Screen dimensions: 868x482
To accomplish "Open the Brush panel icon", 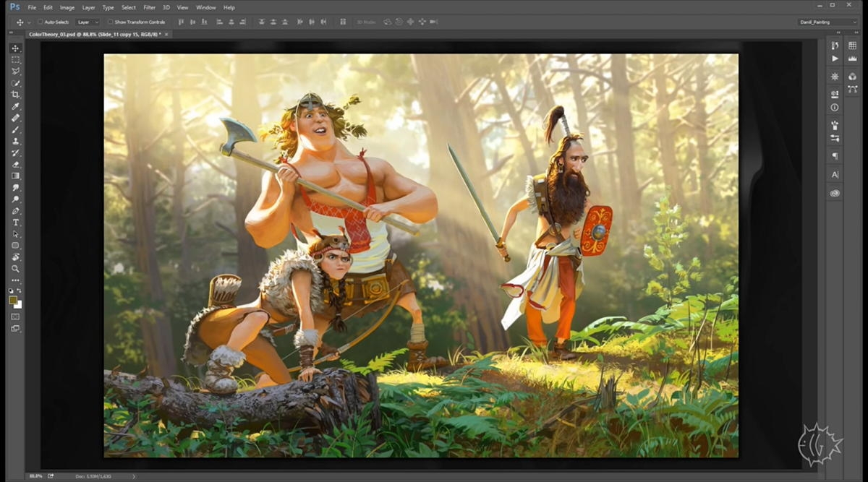I will coord(835,125).
